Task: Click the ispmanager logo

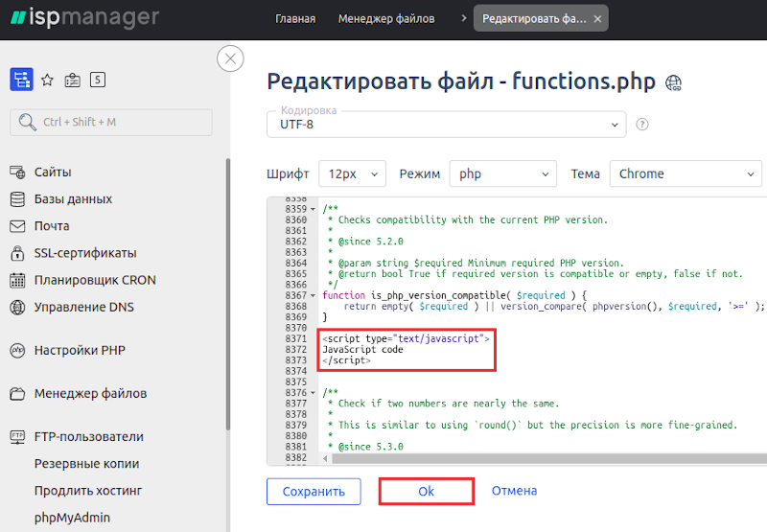Action: tap(84, 17)
